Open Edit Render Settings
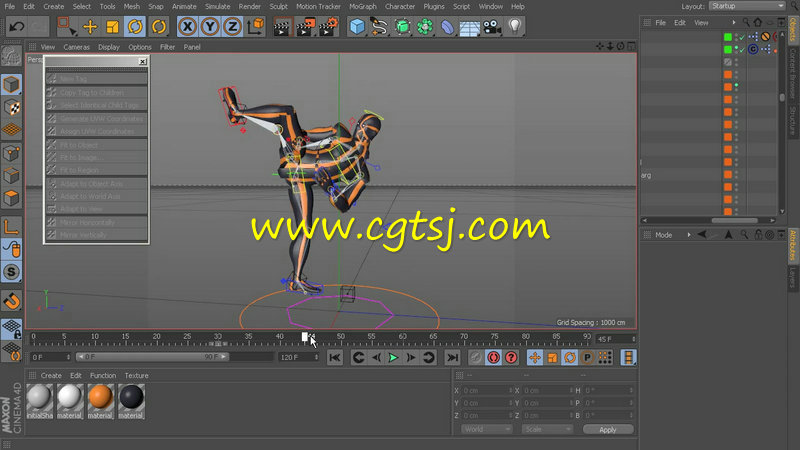Image resolution: width=800 pixels, height=450 pixels. (328, 27)
